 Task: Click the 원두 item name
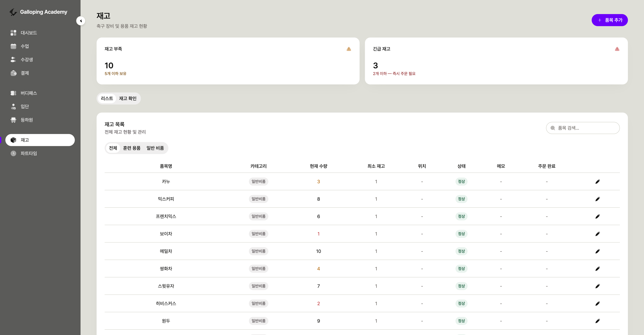(x=166, y=321)
